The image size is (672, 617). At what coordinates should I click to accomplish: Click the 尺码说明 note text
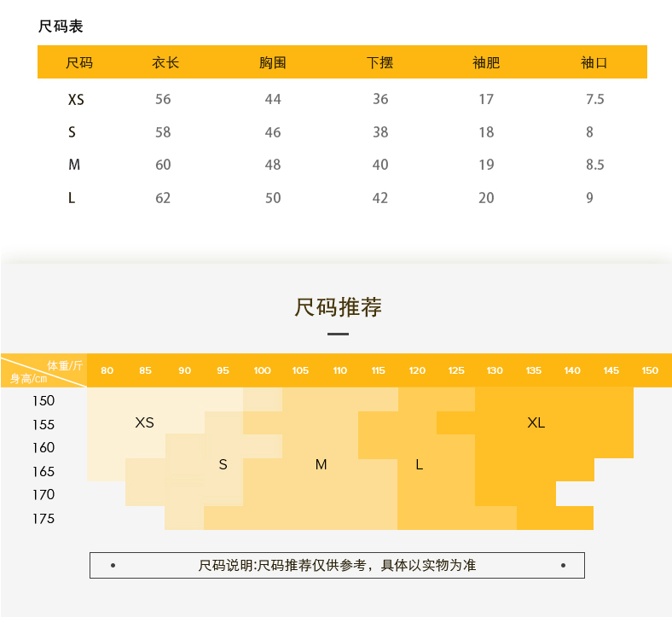coord(337,565)
